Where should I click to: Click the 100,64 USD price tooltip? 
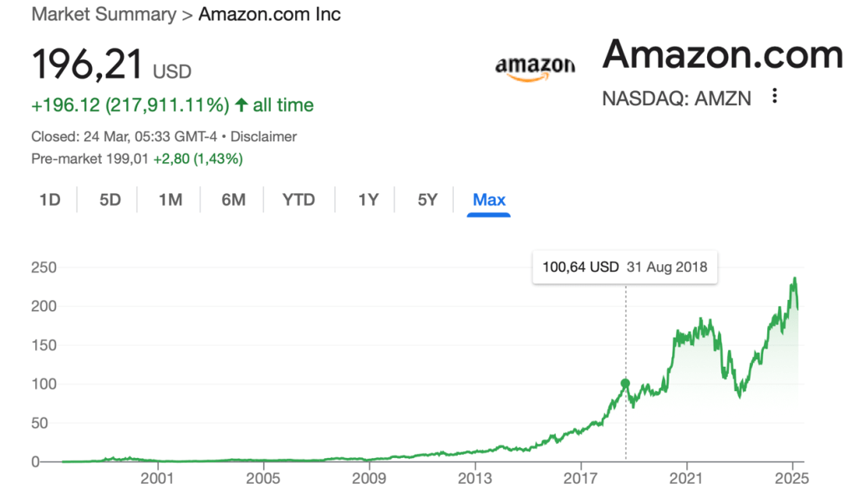pos(624,267)
